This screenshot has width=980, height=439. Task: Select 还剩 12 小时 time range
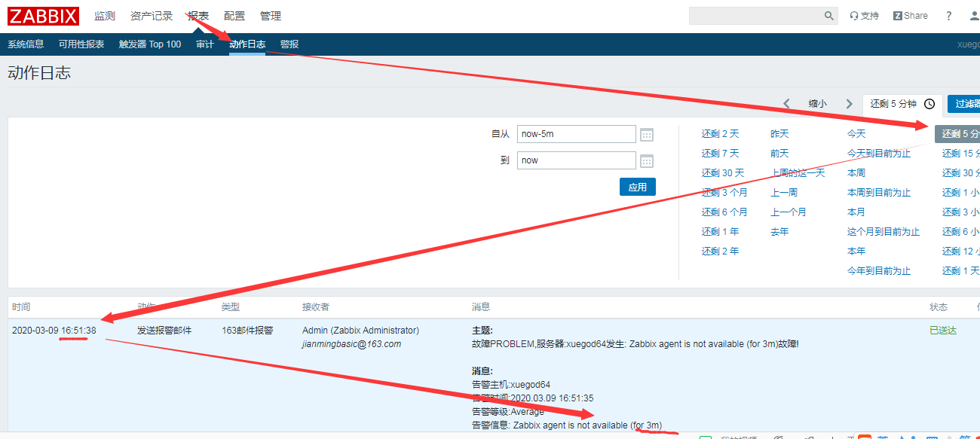tap(961, 252)
